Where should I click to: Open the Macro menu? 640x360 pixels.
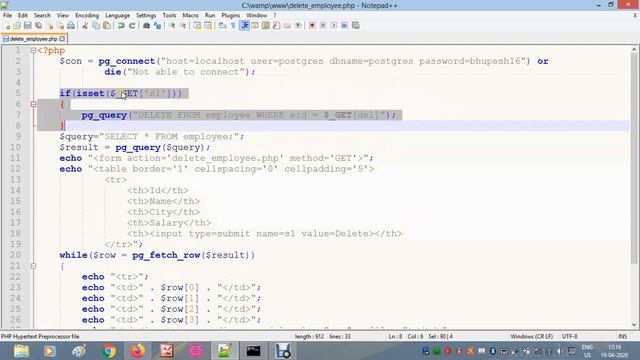pyautogui.click(x=191, y=15)
